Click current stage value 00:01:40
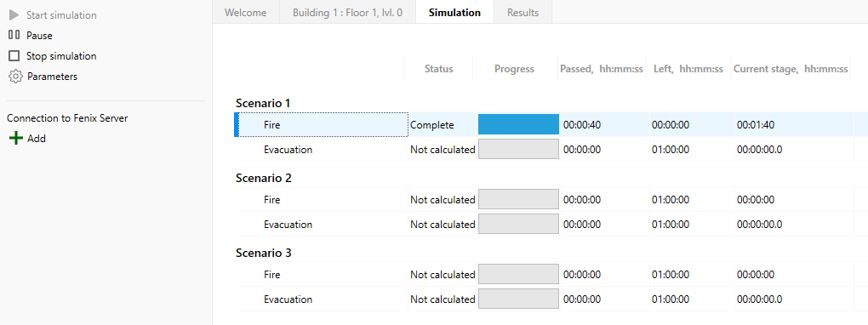Image resolution: width=868 pixels, height=325 pixels. (755, 125)
